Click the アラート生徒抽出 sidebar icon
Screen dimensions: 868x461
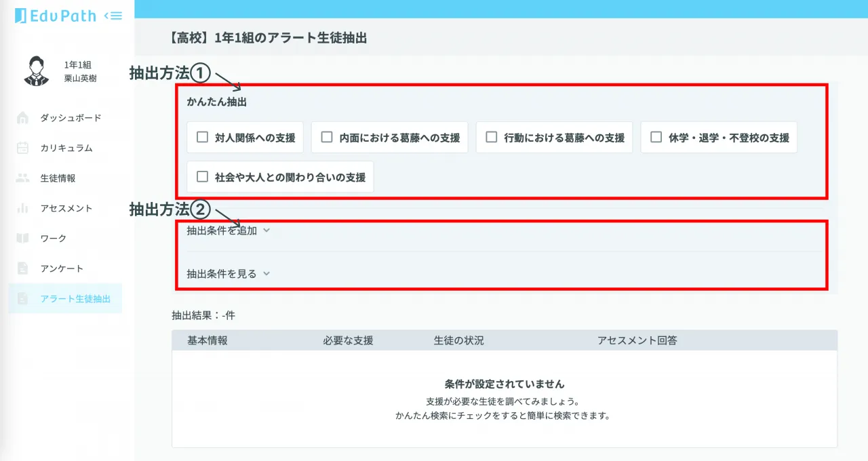point(23,298)
